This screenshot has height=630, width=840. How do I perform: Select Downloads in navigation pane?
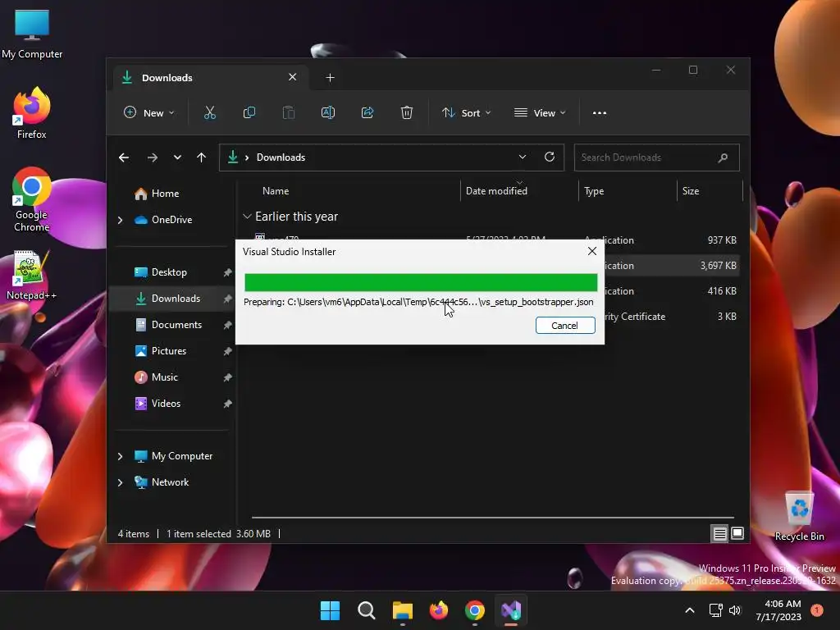(176, 299)
